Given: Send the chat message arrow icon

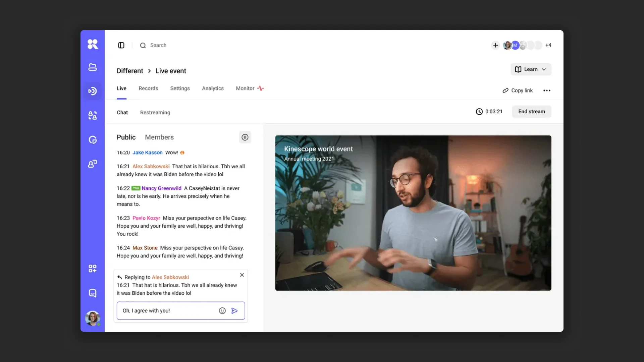Looking at the screenshot, I should click(x=234, y=311).
